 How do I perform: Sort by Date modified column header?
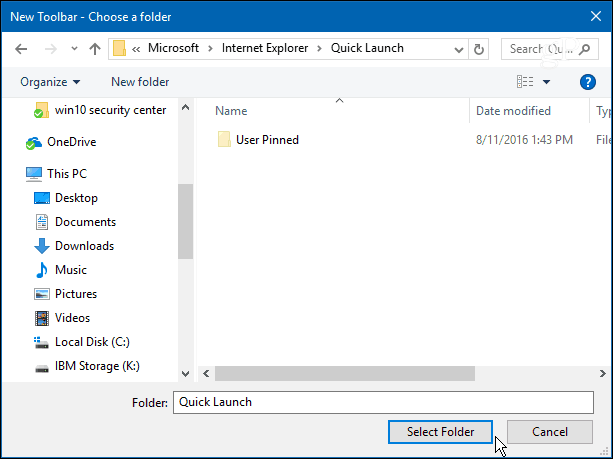tap(513, 111)
